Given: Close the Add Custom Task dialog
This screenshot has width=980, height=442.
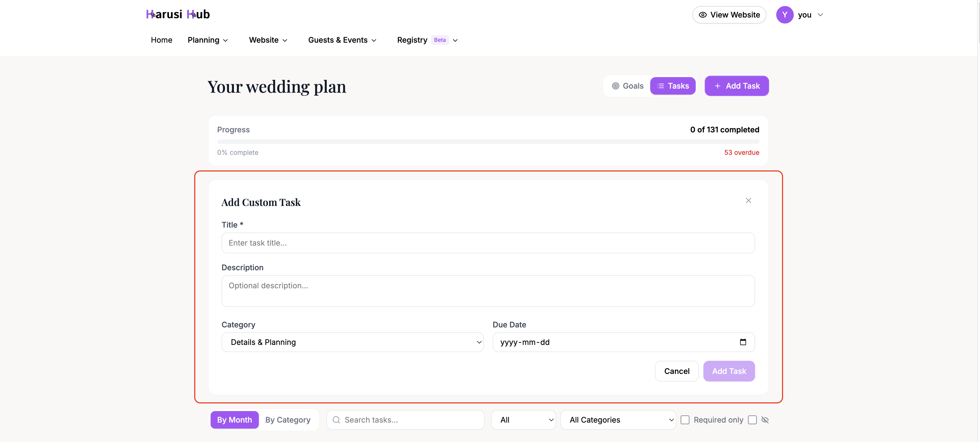Looking at the screenshot, I should pyautogui.click(x=748, y=200).
